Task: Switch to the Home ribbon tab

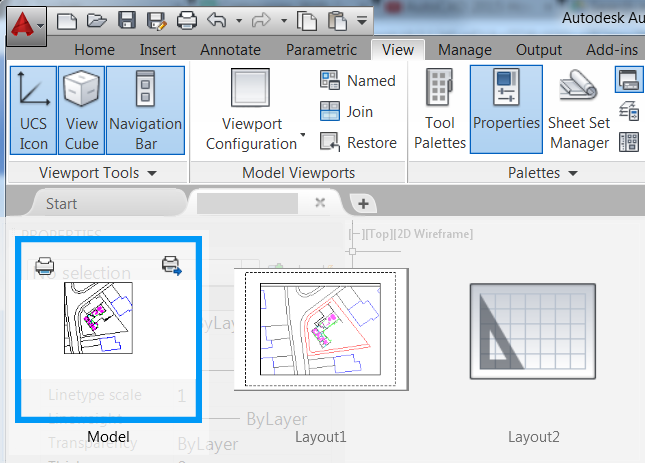Action: pos(95,50)
